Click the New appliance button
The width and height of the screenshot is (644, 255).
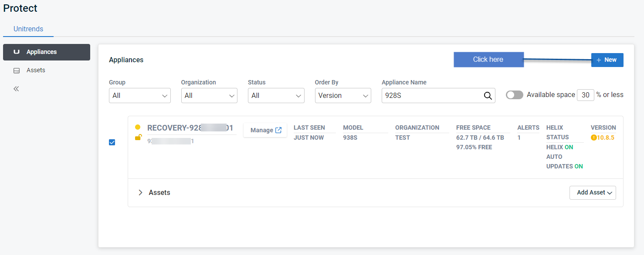pyautogui.click(x=607, y=60)
